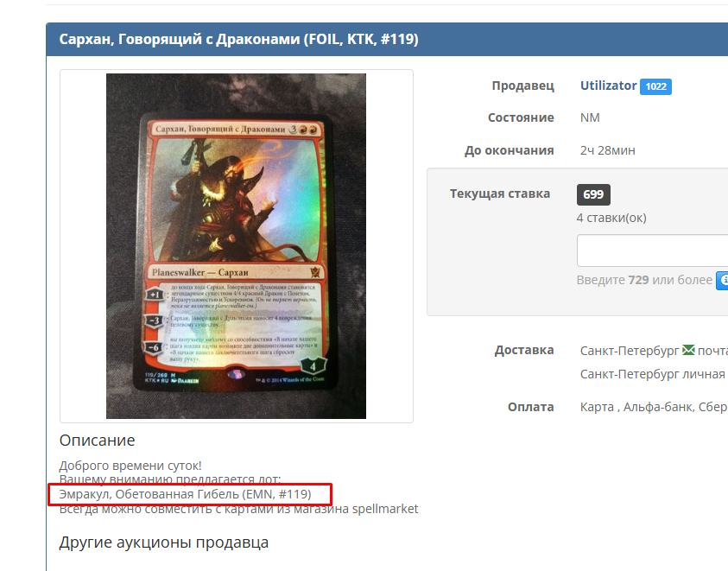Open seller profile Utilizator

click(x=608, y=86)
